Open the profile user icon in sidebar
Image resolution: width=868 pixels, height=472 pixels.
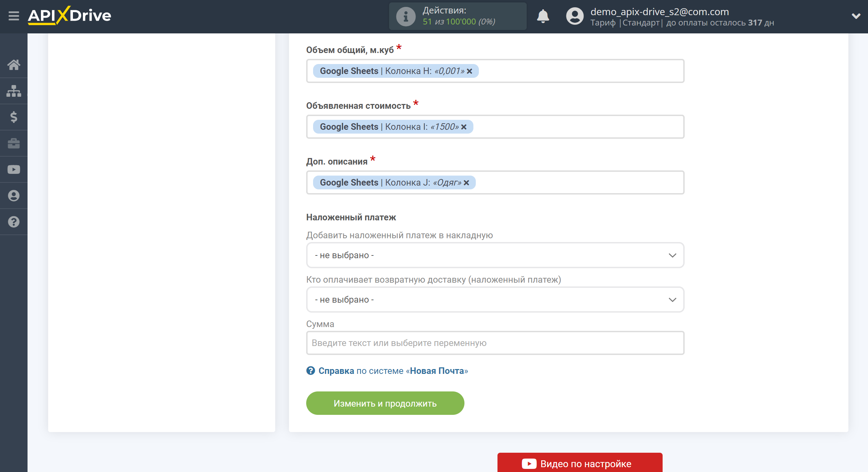point(14,196)
